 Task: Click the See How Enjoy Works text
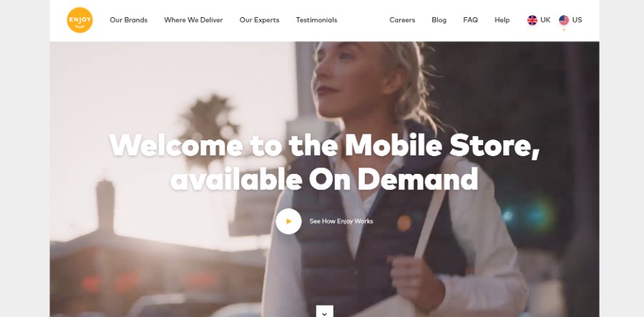[341, 221]
